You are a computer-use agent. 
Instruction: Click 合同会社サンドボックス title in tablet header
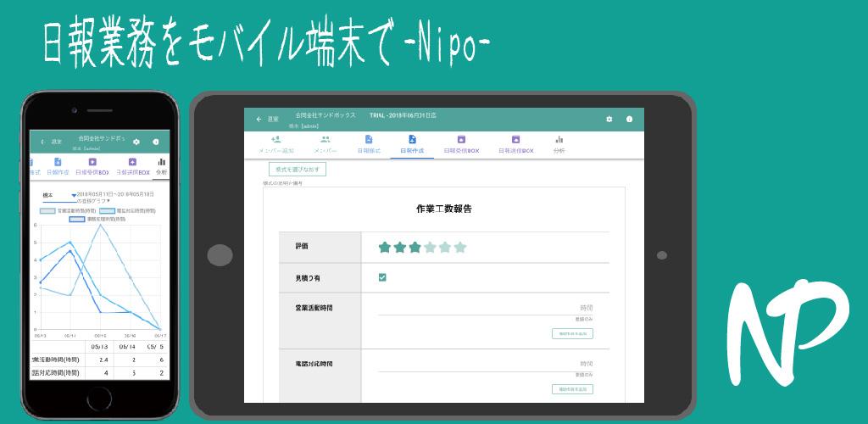click(x=325, y=115)
